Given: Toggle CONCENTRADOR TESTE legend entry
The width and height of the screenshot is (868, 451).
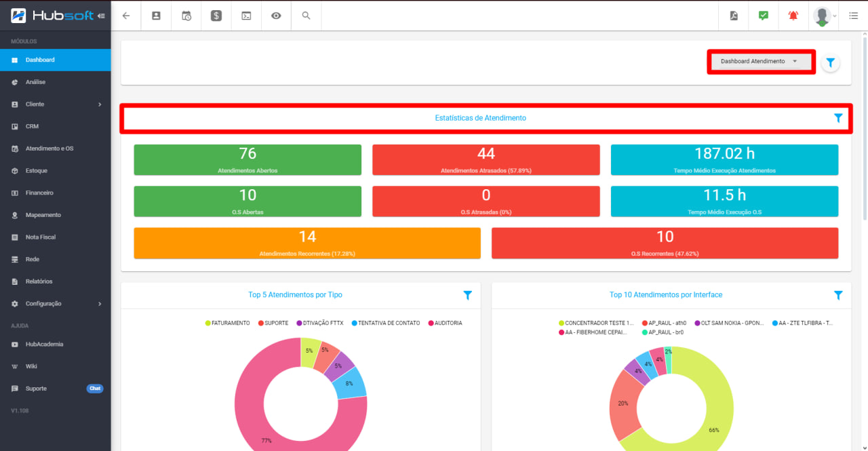Looking at the screenshot, I should click(596, 323).
